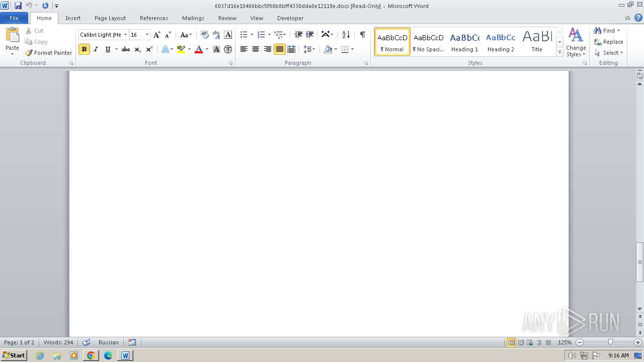Click the Save icon in Quick Access
The width and height of the screenshot is (644, 362).
pos(18,6)
